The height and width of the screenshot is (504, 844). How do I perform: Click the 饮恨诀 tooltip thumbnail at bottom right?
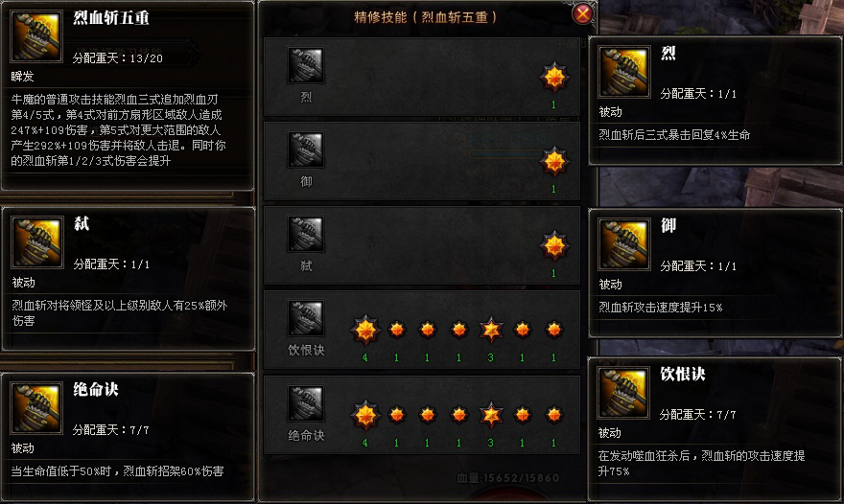[x=623, y=393]
